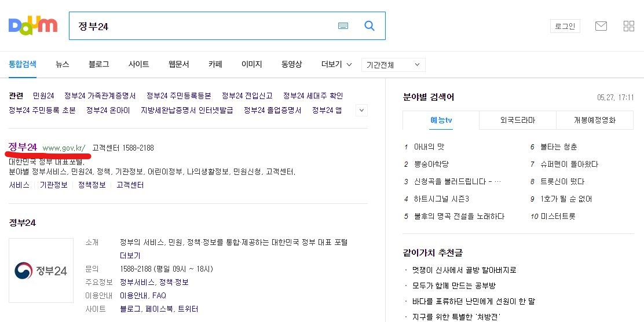Click the www.gov.kr/ URL link
Image resolution: width=644 pixels, height=322 pixels.
(64, 148)
